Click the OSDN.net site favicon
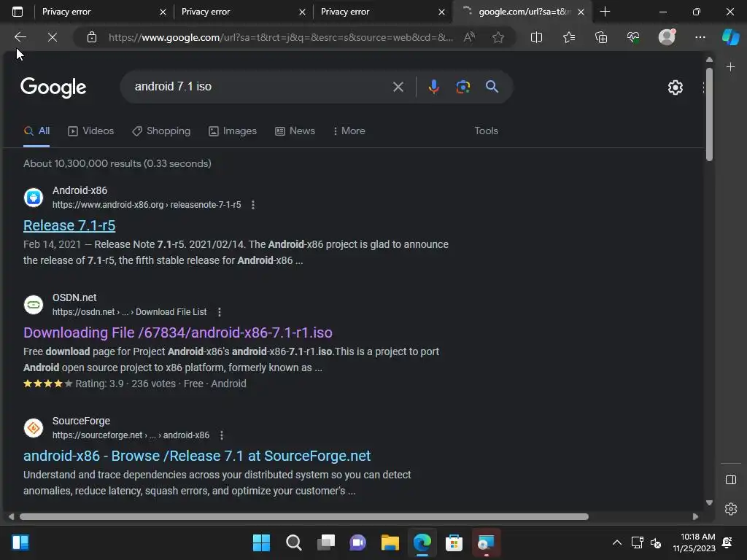 click(x=34, y=304)
